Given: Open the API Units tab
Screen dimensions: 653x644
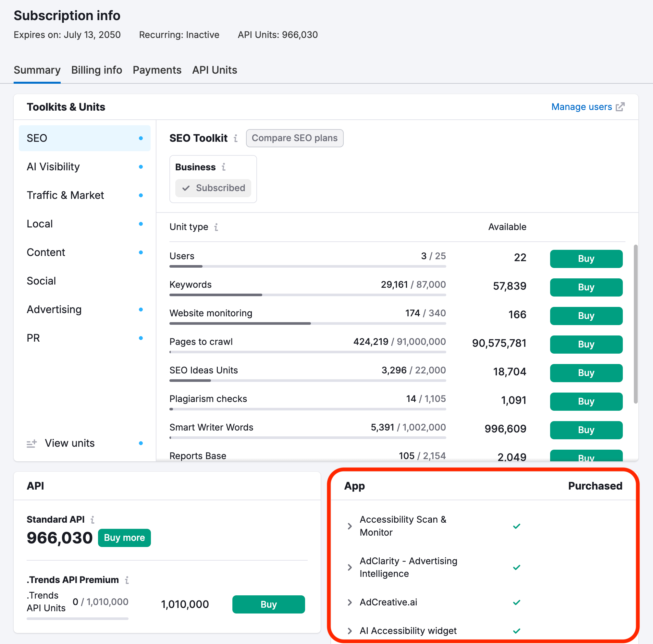Looking at the screenshot, I should coord(214,70).
